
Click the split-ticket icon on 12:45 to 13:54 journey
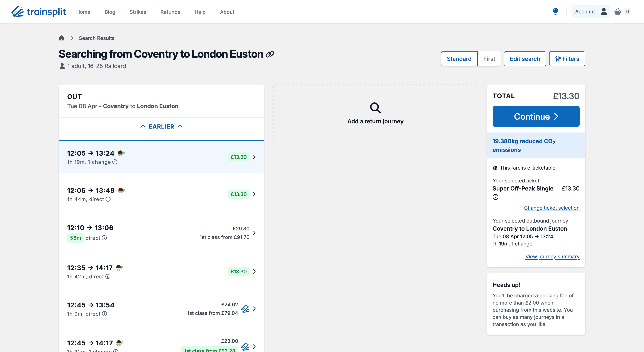click(x=245, y=309)
